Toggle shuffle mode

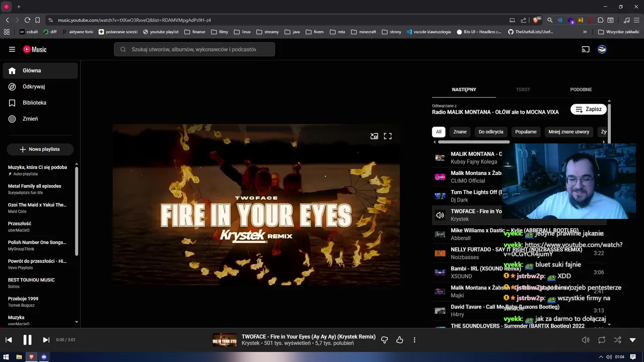pos(617,340)
